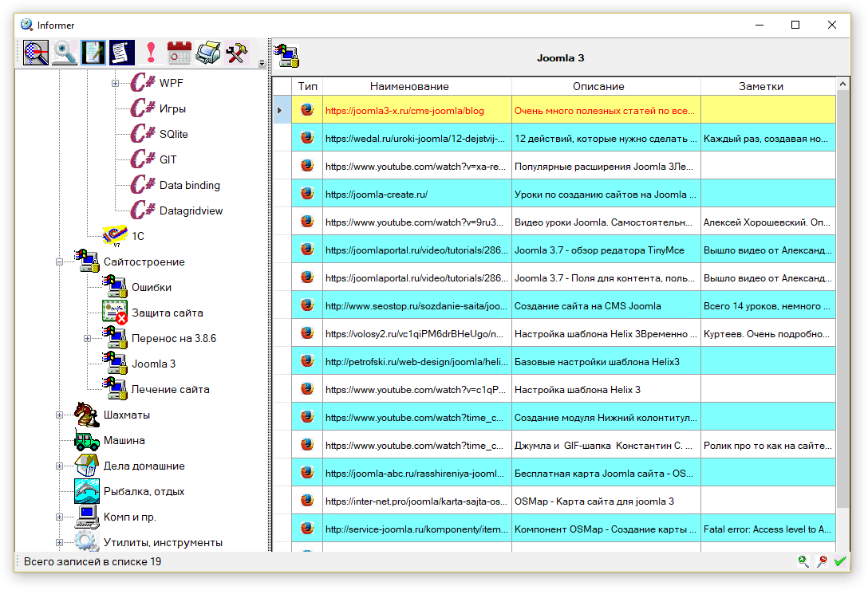Open the Datagridview tree item
The height and width of the screenshot is (590, 868).
point(191,210)
